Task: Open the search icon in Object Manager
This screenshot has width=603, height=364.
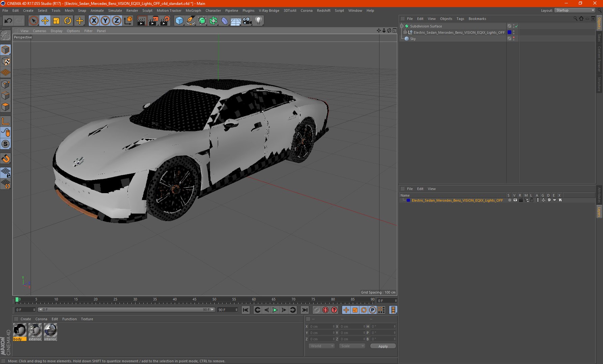Action: pyautogui.click(x=575, y=19)
